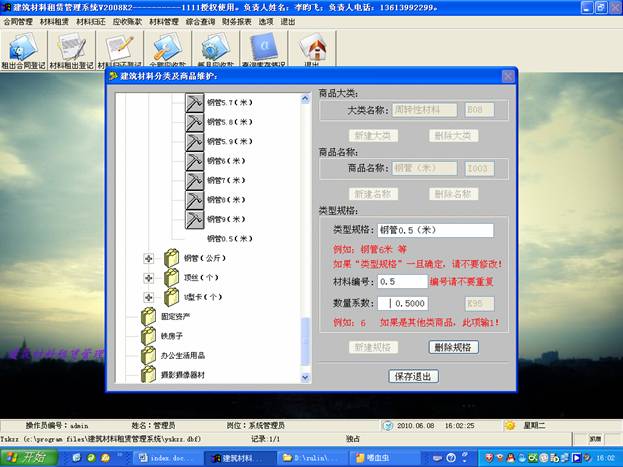Click the tree panel vertical scrollbar
The height and width of the screenshot is (467, 623).
click(306, 230)
